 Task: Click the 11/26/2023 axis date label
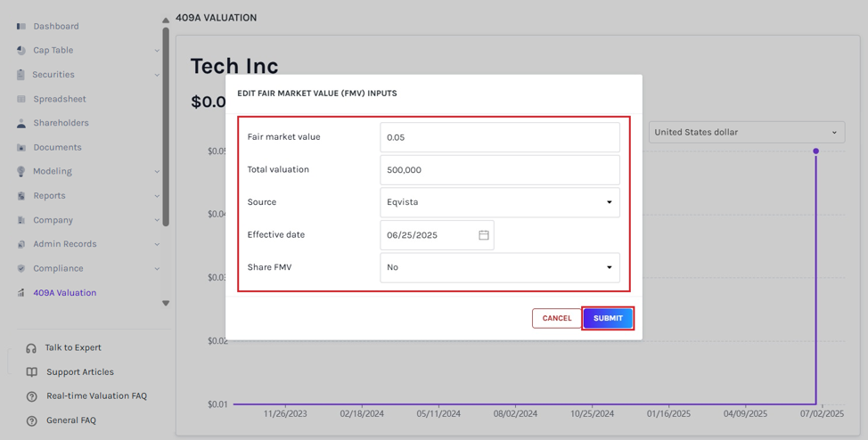[285, 414]
